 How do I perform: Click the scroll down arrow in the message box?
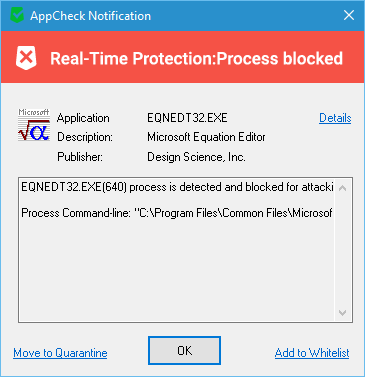(342, 312)
